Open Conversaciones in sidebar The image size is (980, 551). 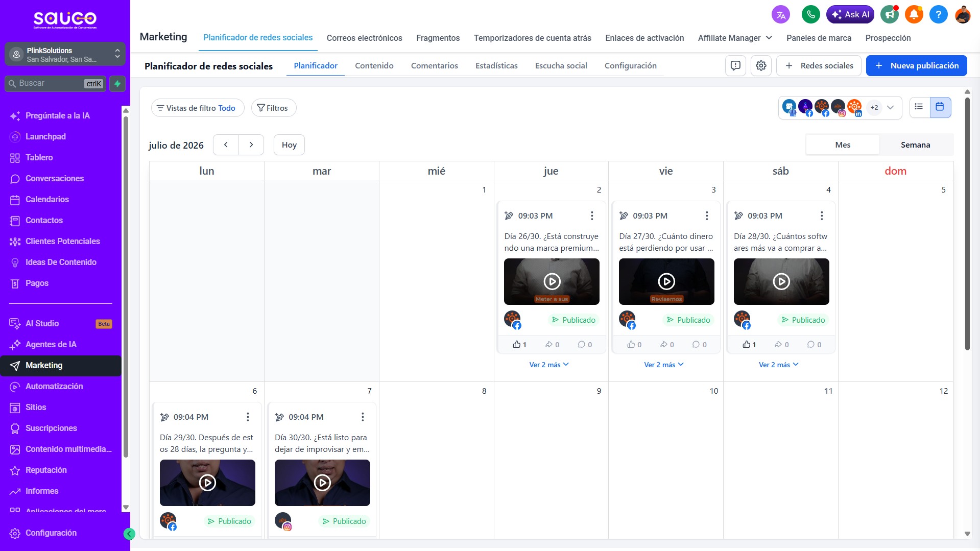55,179
